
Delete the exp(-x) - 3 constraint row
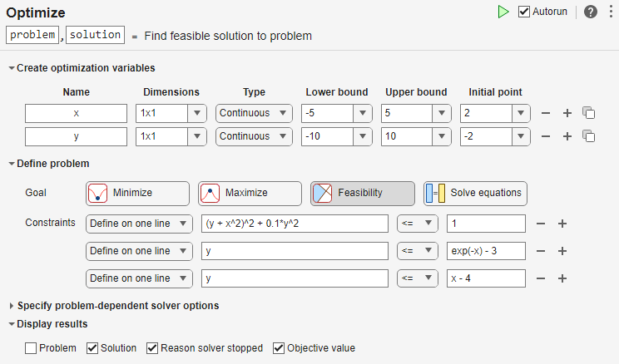click(x=541, y=250)
